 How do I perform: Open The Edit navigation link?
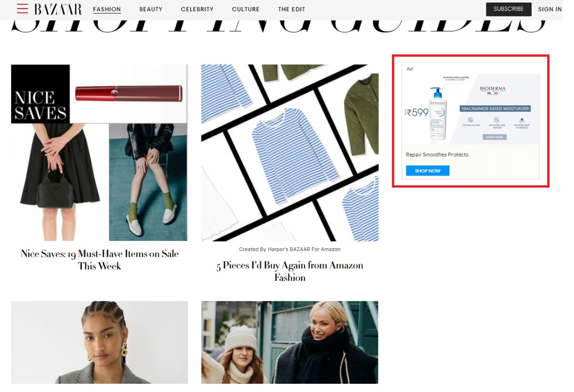tap(292, 9)
